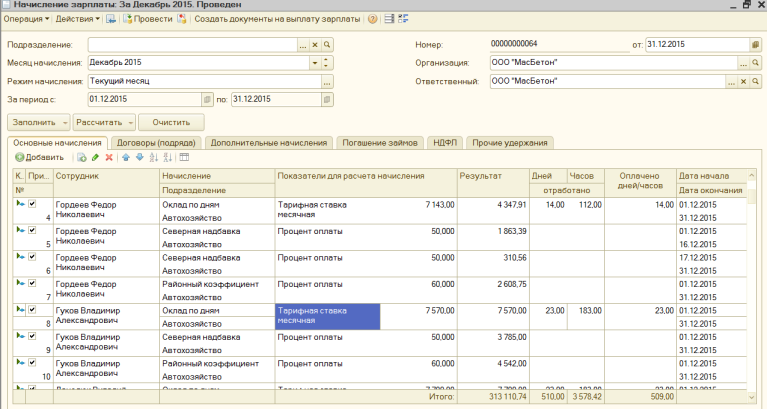Toggle checkbox for row 10 Гуков Районный коэффициент

coord(32,363)
